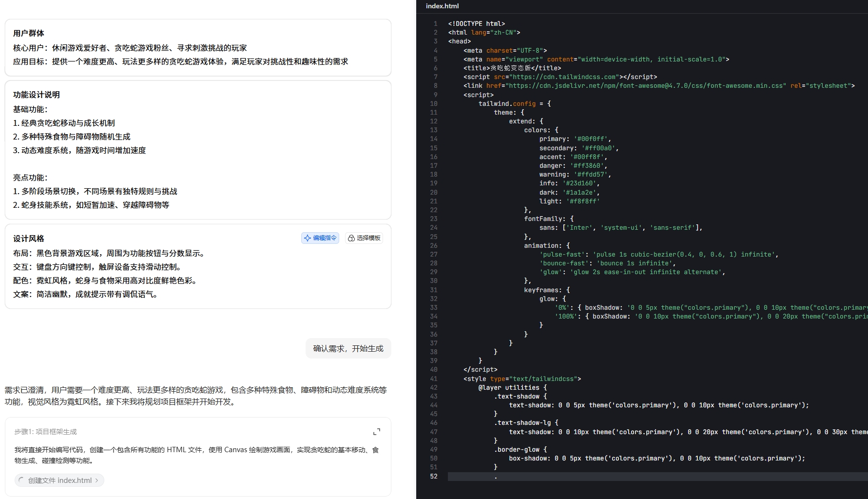Click the 选择模板 template icon
The height and width of the screenshot is (499, 868).
point(351,238)
